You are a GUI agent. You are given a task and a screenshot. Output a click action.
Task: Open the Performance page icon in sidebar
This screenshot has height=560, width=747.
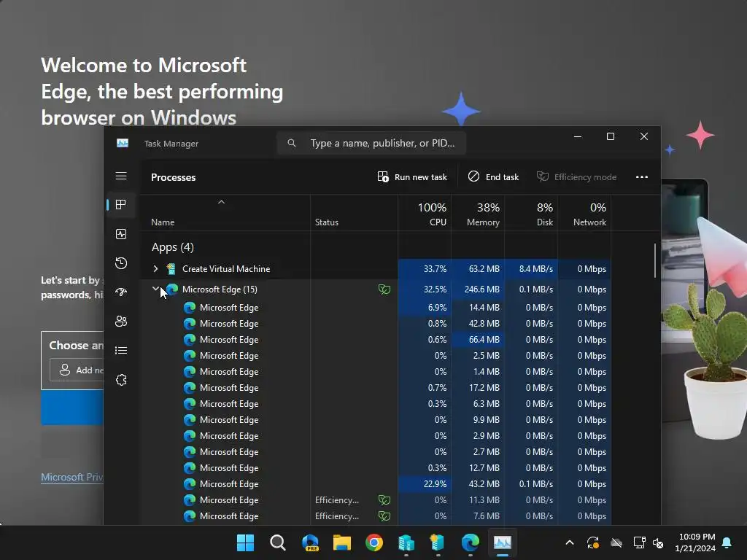[x=121, y=234]
